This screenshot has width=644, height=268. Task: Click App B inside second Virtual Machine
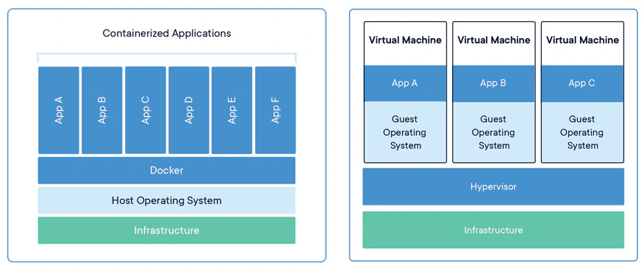click(494, 83)
